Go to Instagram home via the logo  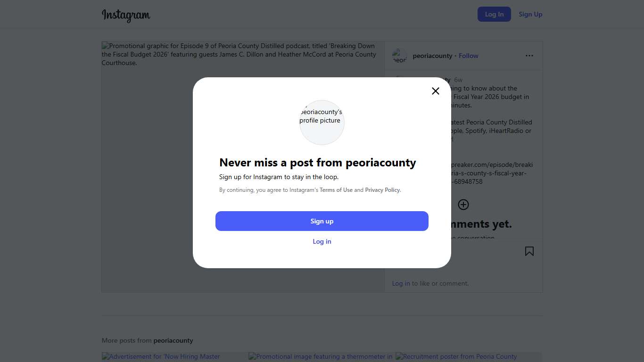point(126,15)
